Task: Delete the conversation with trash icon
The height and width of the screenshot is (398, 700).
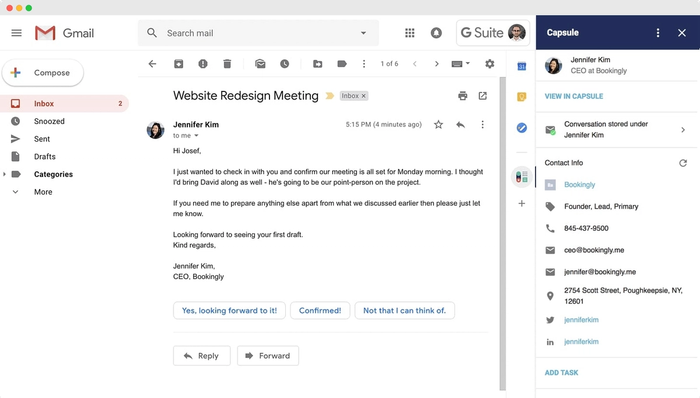Action: pyautogui.click(x=227, y=64)
